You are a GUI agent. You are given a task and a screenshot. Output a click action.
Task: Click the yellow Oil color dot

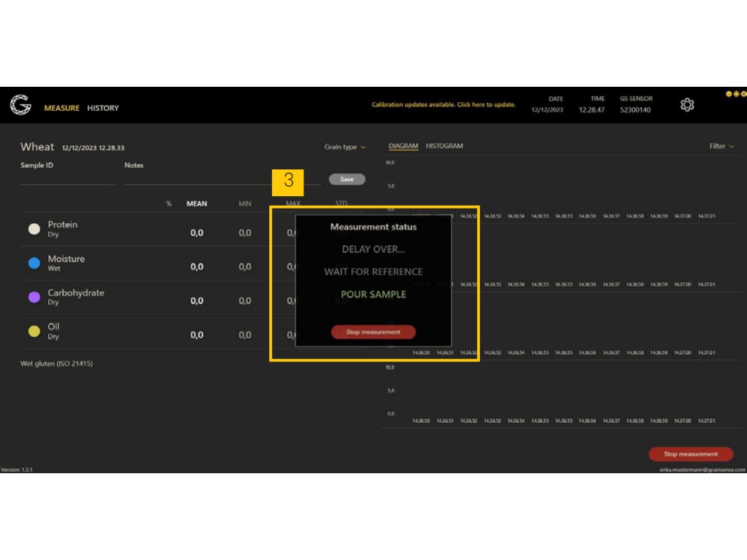(34, 331)
